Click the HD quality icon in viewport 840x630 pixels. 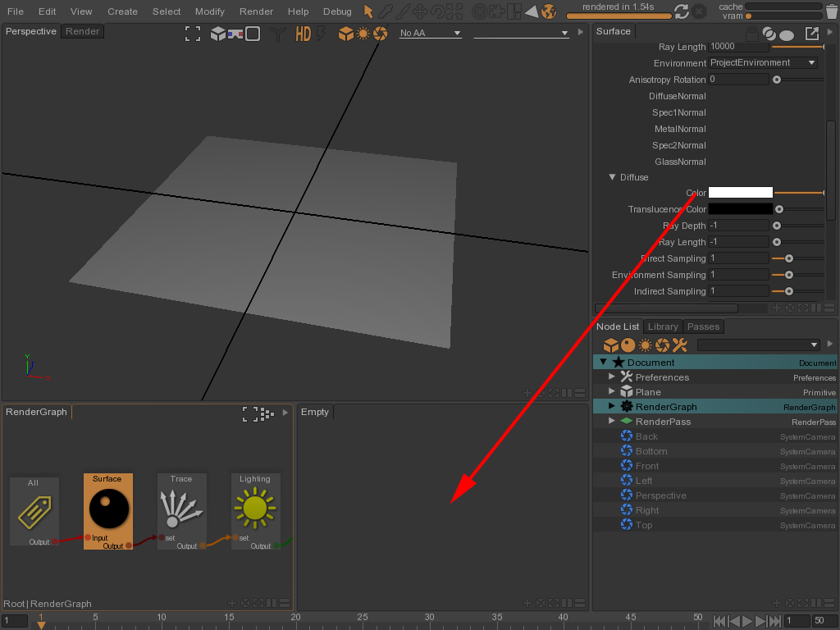coord(303,34)
